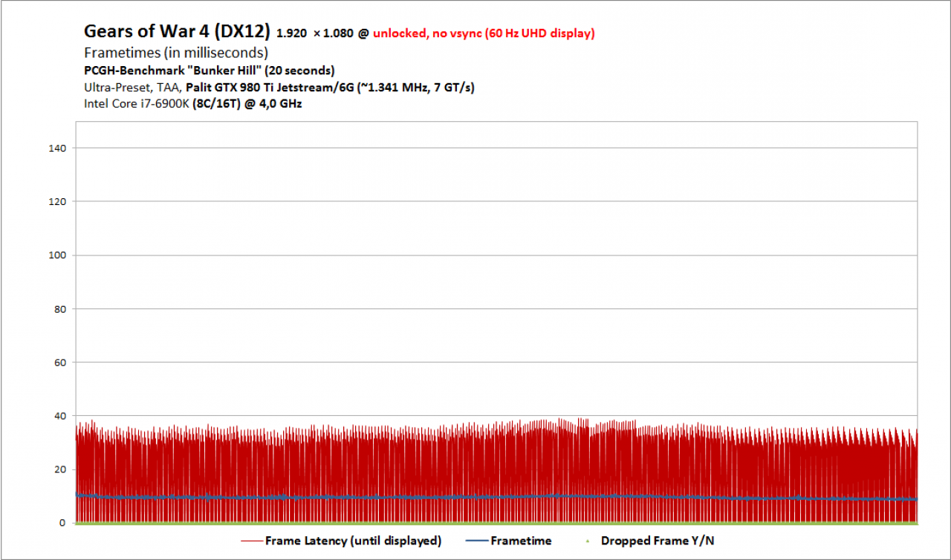This screenshot has height=560, width=951.
Task: Click the Intel Core i7-6900K line
Action: (x=193, y=104)
